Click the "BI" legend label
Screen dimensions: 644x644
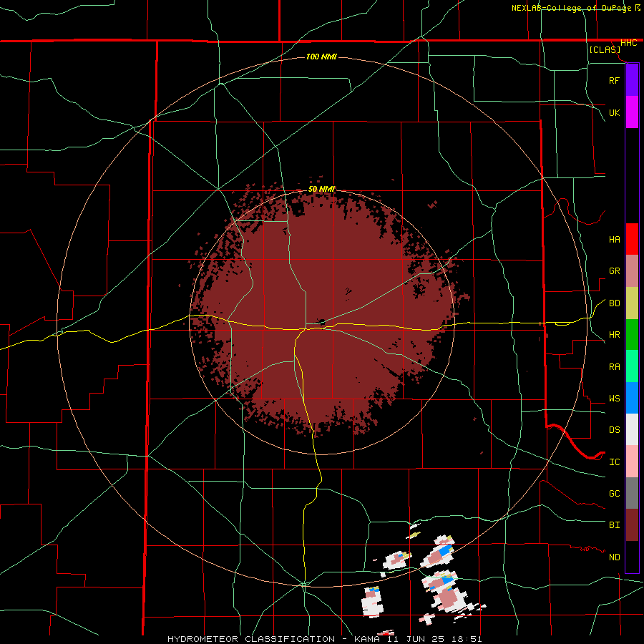[614, 525]
